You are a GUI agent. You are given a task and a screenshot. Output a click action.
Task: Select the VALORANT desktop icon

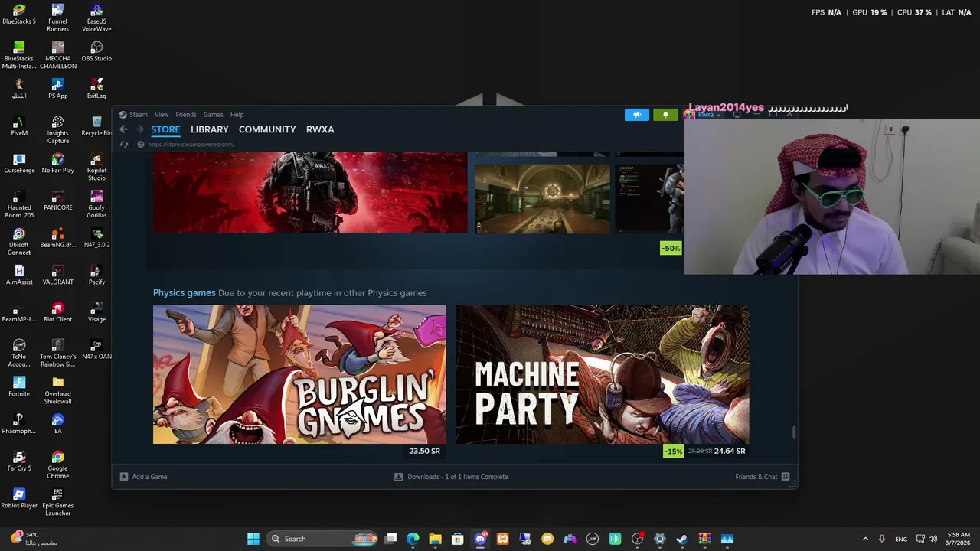[x=58, y=275]
